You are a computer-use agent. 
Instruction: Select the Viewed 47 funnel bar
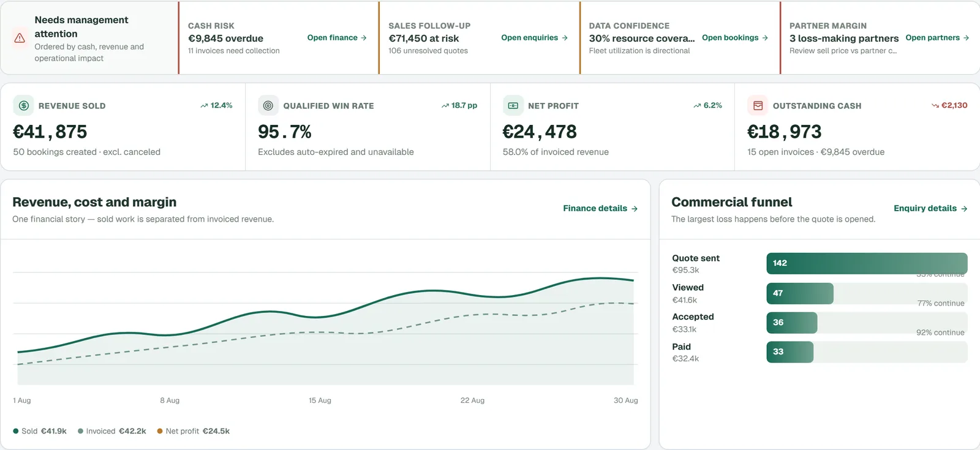point(800,293)
